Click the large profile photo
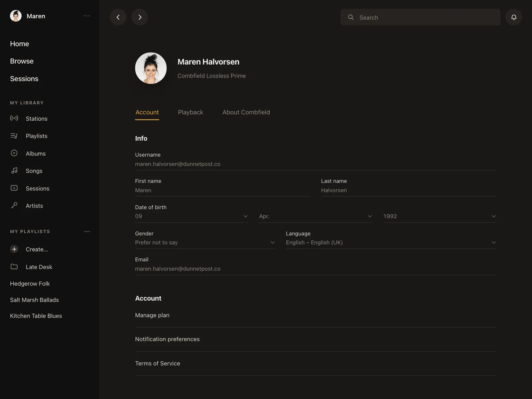This screenshot has width=532, height=399. coord(151,68)
